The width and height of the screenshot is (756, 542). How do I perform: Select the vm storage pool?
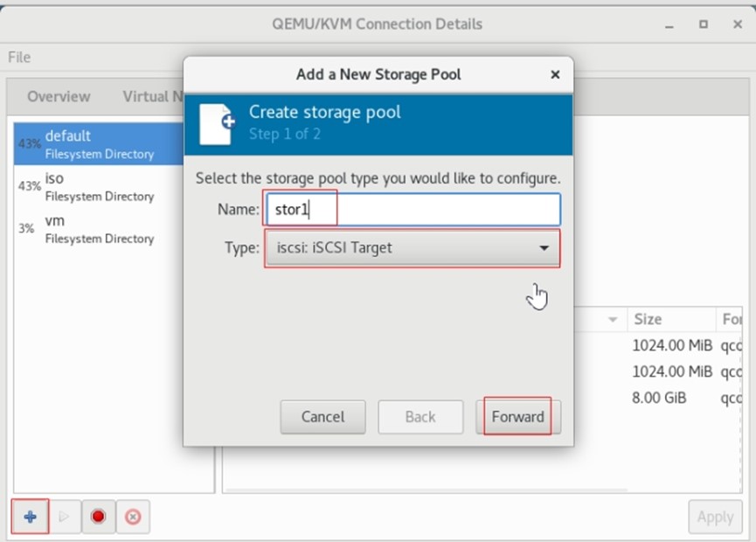point(99,228)
